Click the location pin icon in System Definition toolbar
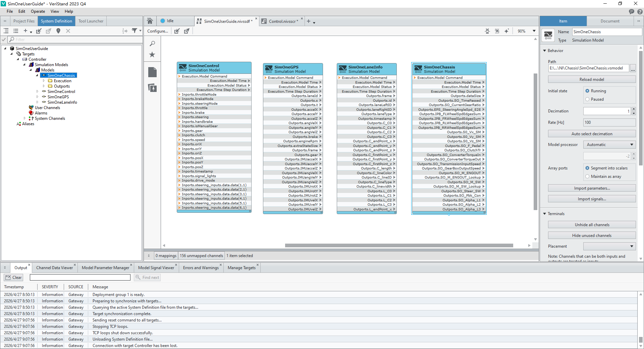 (58, 31)
